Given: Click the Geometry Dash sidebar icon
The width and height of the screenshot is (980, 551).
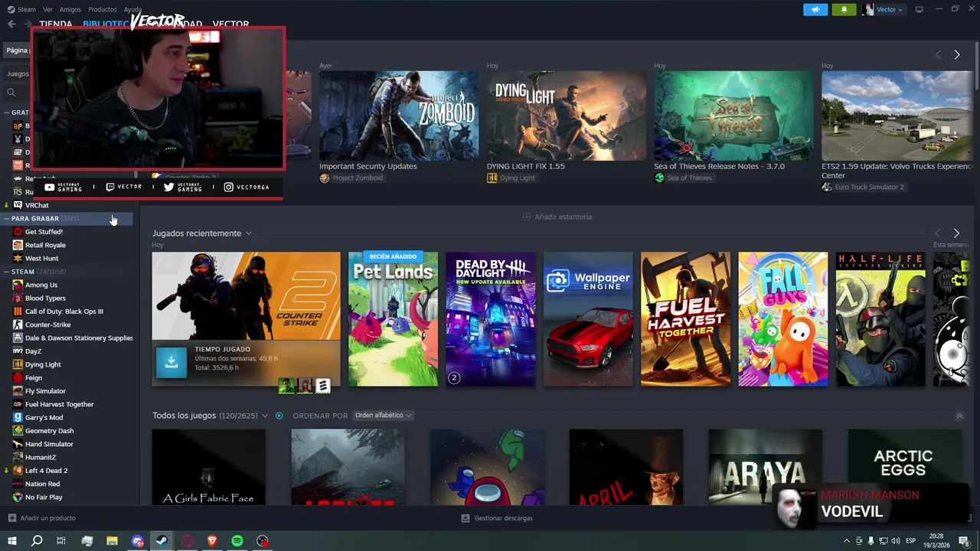Looking at the screenshot, I should click(x=18, y=431).
